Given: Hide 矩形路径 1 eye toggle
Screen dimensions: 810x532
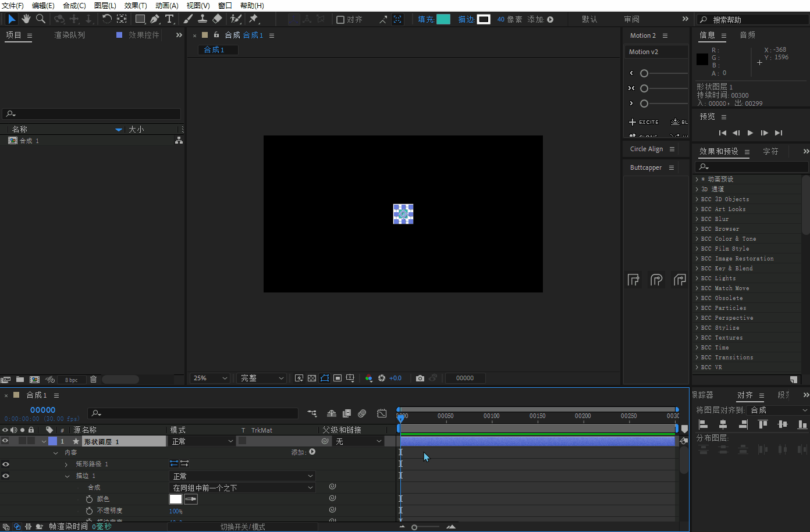Looking at the screenshot, I should (x=5, y=464).
